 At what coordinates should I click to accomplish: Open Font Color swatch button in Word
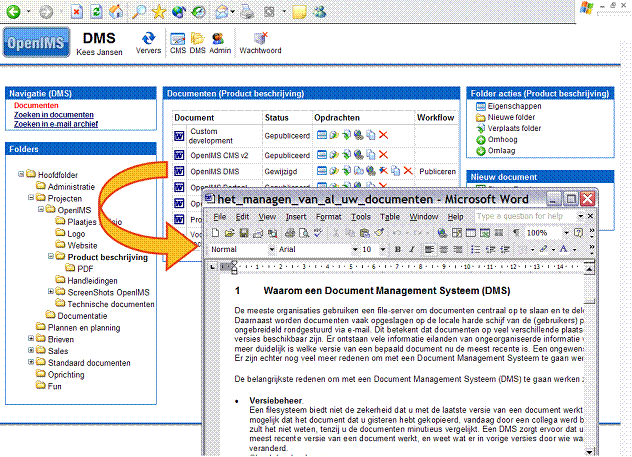pos(563,249)
